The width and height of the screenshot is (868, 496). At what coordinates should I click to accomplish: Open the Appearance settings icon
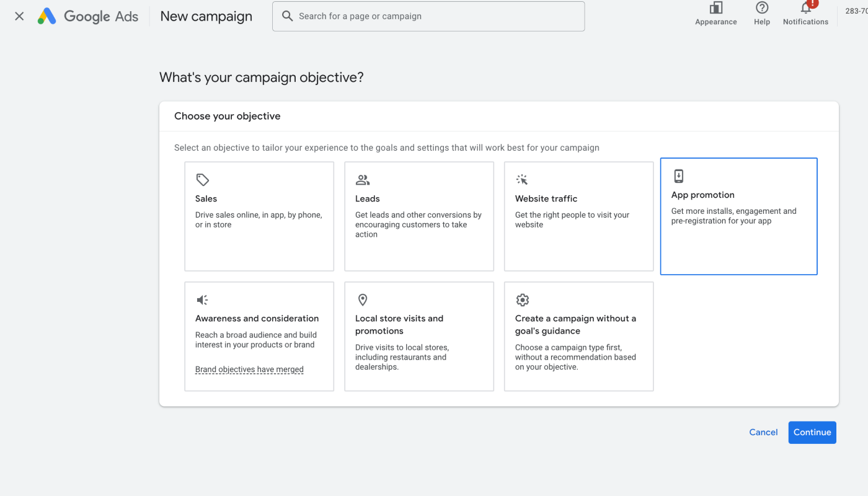point(716,7)
